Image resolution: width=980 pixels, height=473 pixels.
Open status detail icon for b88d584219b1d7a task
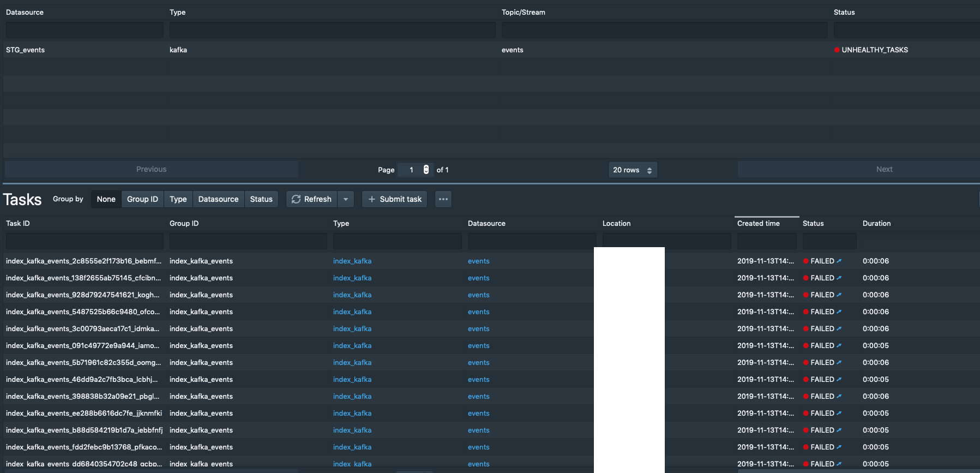[839, 430]
